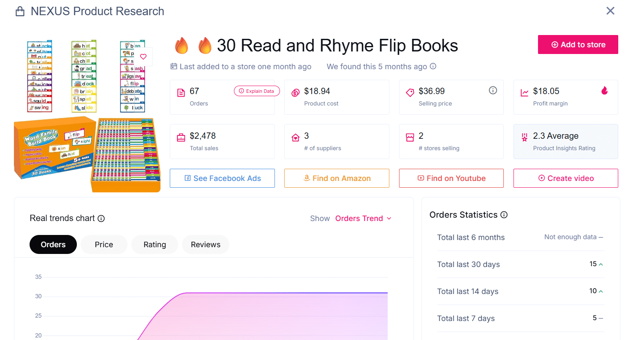Click the Word Family Build Book box thumbnail
Screen dimensions: 644x340
point(55,152)
